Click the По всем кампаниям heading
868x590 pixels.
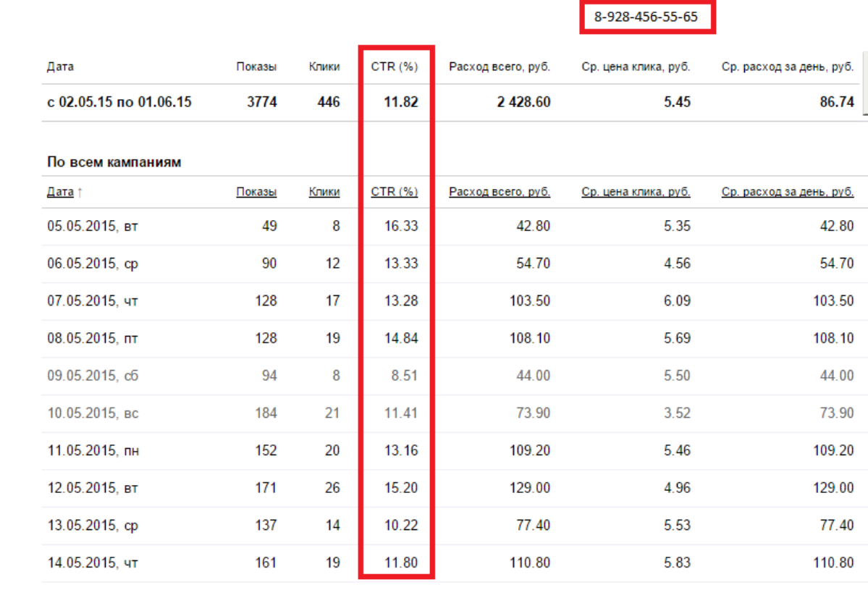(114, 162)
